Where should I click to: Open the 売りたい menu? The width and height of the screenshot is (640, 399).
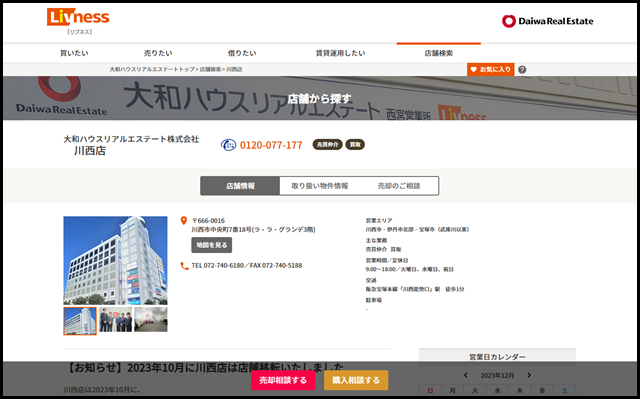coord(158,53)
